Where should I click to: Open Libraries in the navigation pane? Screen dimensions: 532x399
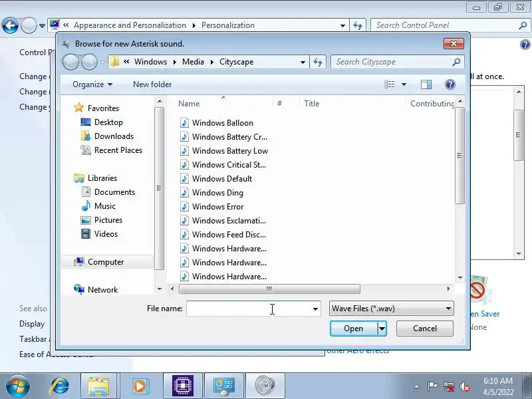[x=102, y=178]
